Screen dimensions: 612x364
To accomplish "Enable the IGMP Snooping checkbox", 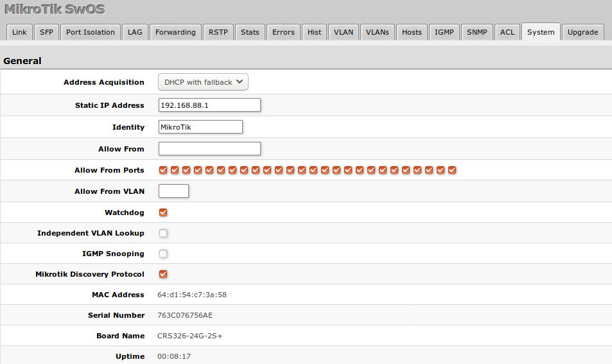I will pyautogui.click(x=163, y=254).
